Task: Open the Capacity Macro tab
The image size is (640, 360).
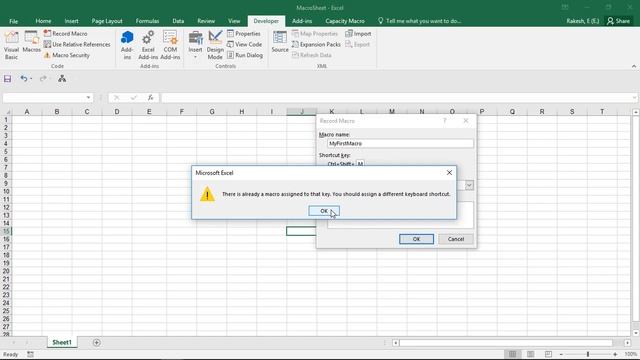Action: pyautogui.click(x=345, y=21)
